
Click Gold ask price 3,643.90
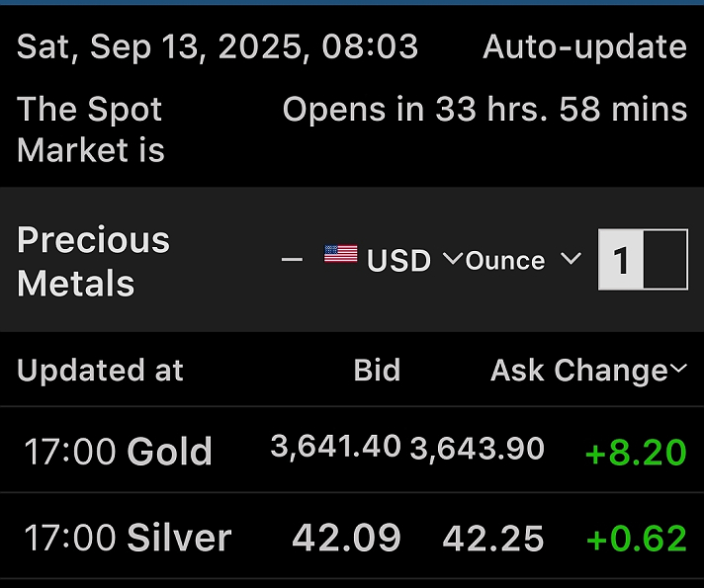(x=477, y=449)
